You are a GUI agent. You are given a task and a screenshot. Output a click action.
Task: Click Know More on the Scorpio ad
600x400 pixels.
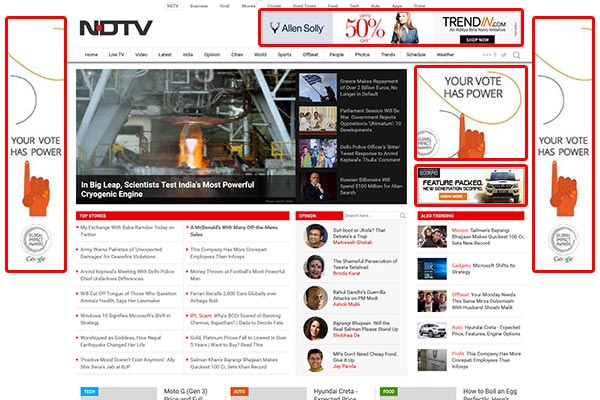point(453,197)
